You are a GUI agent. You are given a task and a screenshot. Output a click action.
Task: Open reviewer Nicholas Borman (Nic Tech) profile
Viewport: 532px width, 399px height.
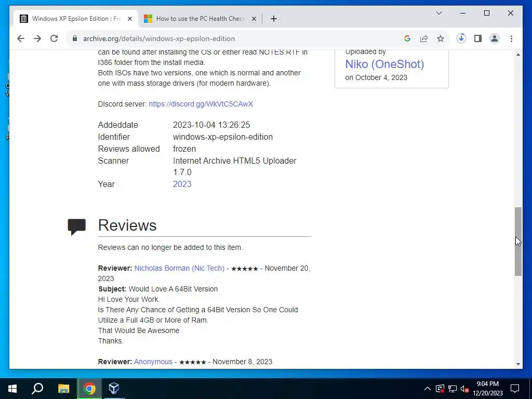point(179,268)
